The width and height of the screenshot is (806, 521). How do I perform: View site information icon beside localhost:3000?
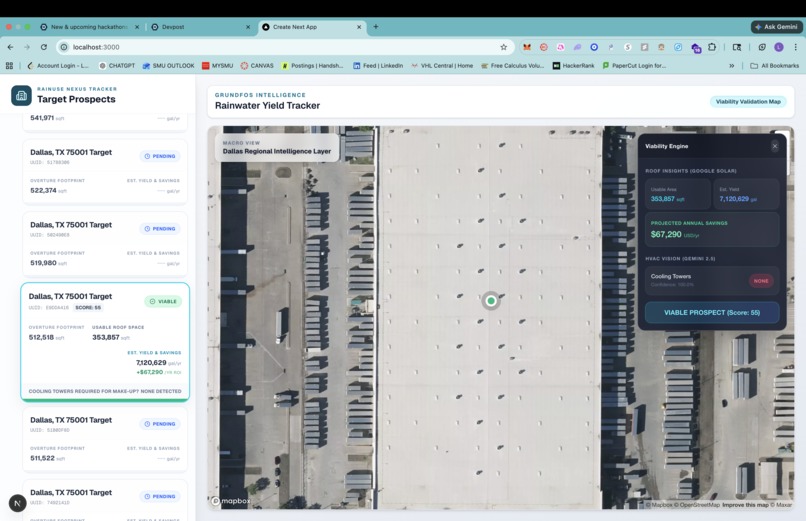click(x=64, y=47)
